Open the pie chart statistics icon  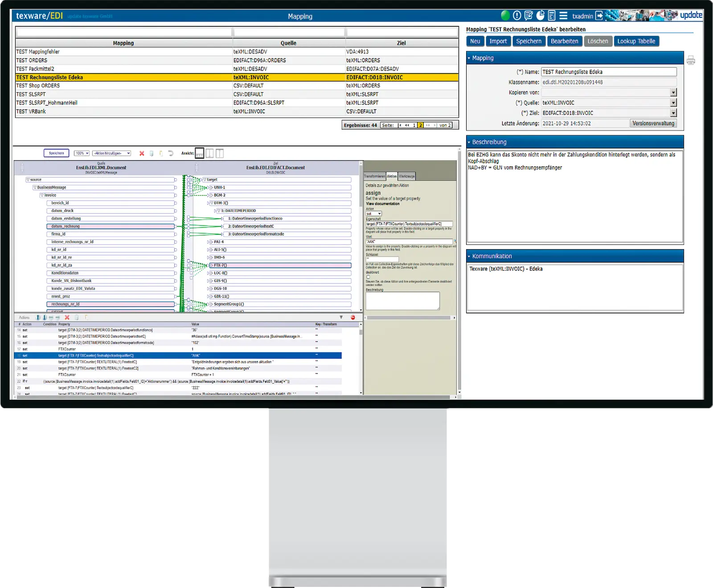[540, 16]
